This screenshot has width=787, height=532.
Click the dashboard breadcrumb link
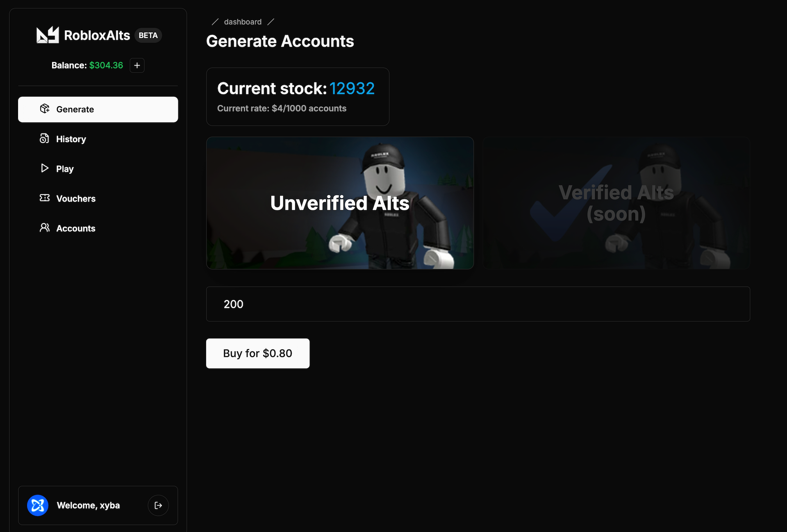(x=243, y=22)
